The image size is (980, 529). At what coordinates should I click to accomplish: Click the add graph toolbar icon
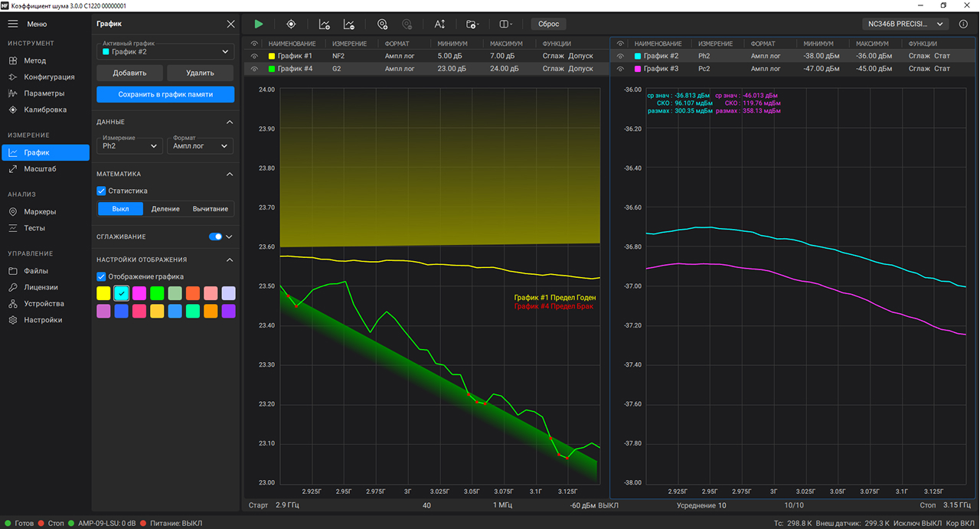click(325, 24)
